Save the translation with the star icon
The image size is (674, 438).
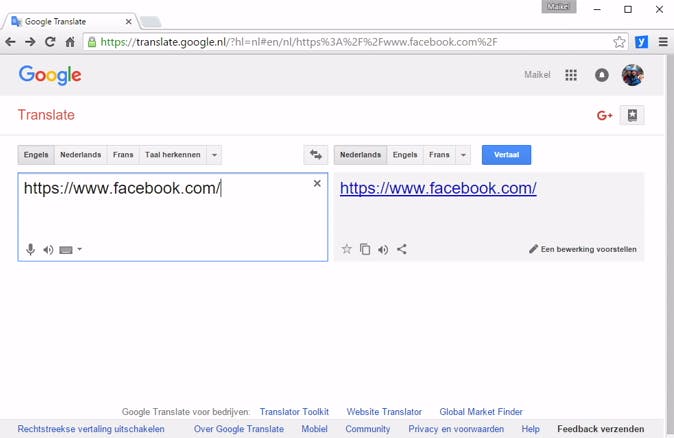point(346,249)
